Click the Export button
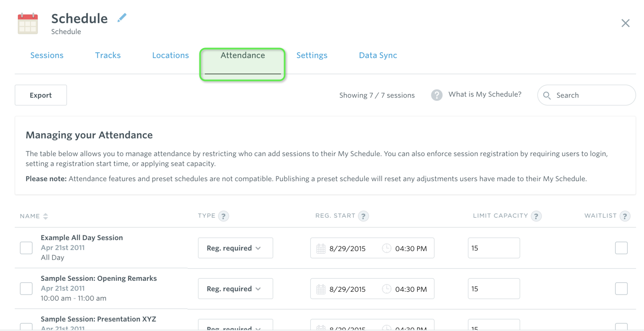The height and width of the screenshot is (331, 644). (41, 95)
